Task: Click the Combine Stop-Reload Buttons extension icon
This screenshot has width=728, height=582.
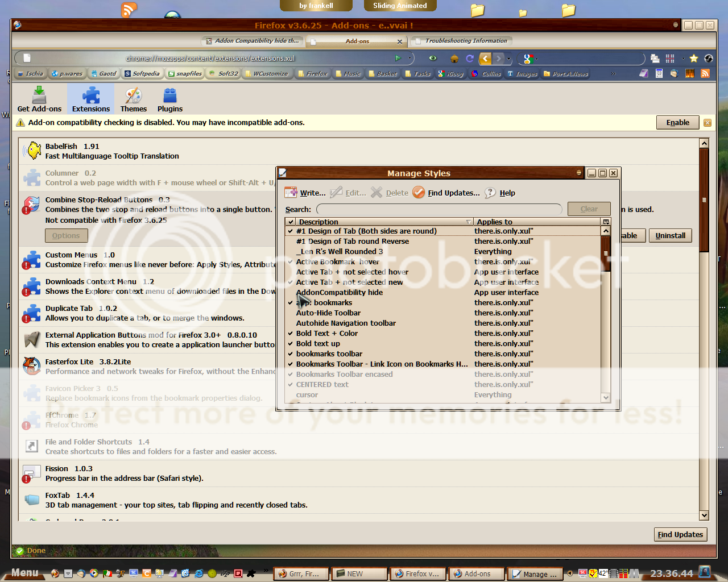Action: (32, 204)
